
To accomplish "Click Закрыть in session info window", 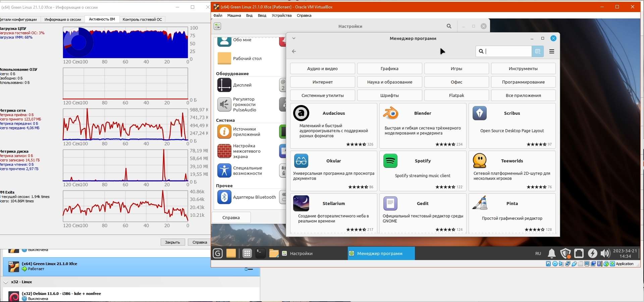I will click(173, 242).
